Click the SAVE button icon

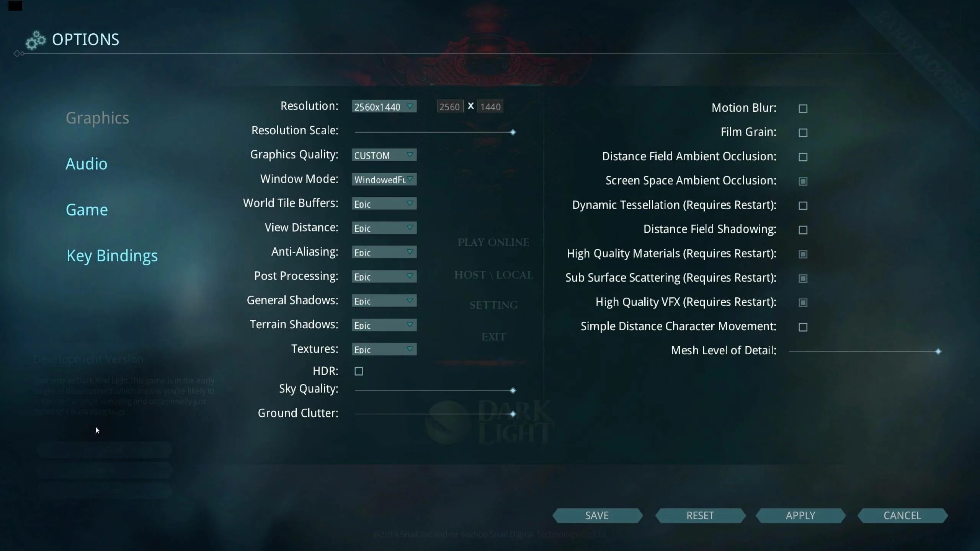(596, 515)
